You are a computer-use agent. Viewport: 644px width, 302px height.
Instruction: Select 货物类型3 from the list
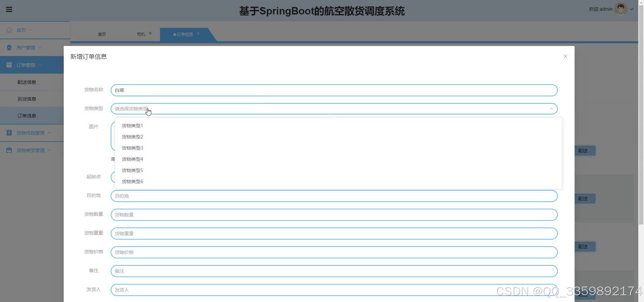[x=338, y=148]
